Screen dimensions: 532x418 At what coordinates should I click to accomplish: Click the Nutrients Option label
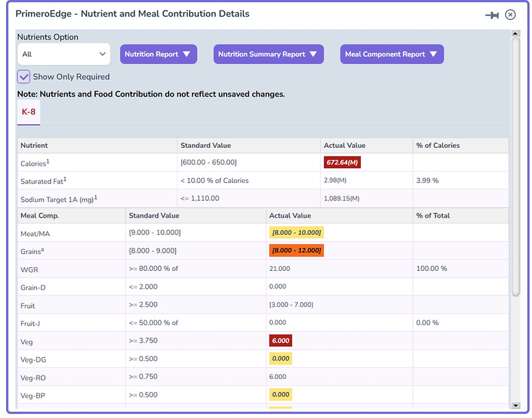[48, 37]
